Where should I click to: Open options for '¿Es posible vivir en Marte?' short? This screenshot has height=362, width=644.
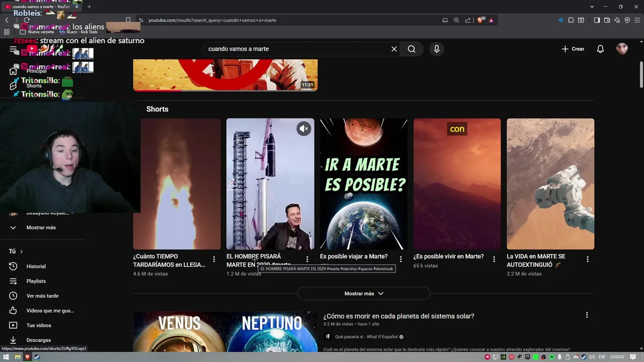(x=494, y=259)
